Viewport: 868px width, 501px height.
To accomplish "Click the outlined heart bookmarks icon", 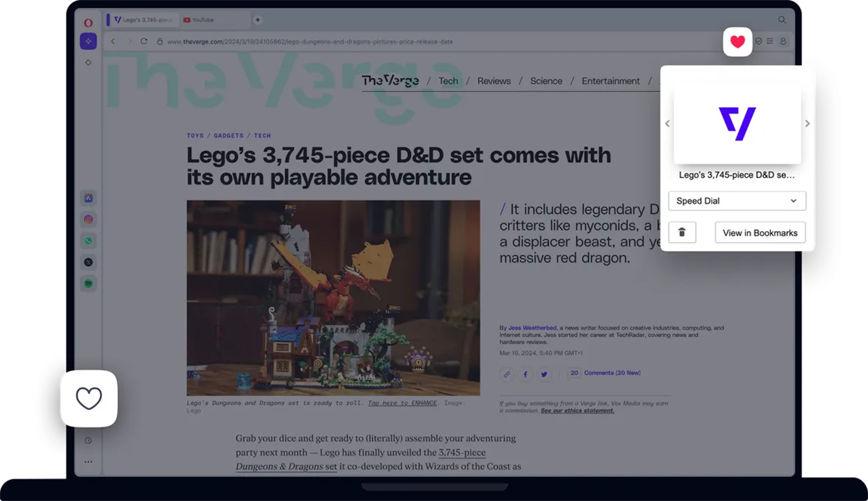I will pyautogui.click(x=89, y=398).
